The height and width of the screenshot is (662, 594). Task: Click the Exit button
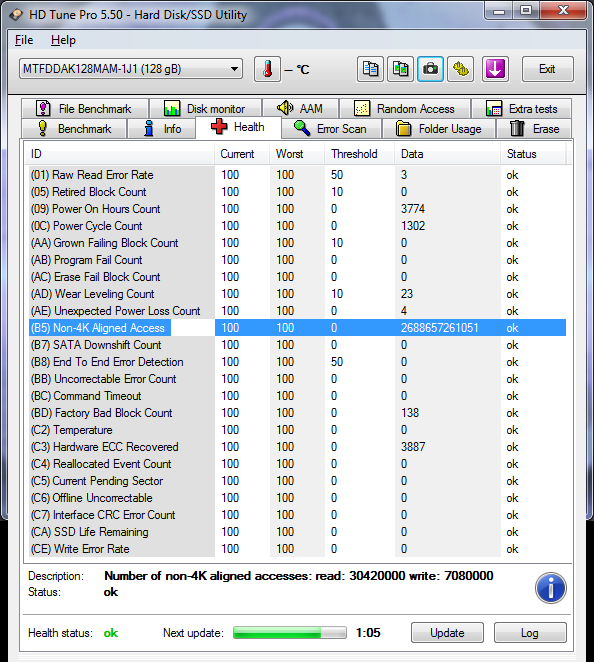548,69
